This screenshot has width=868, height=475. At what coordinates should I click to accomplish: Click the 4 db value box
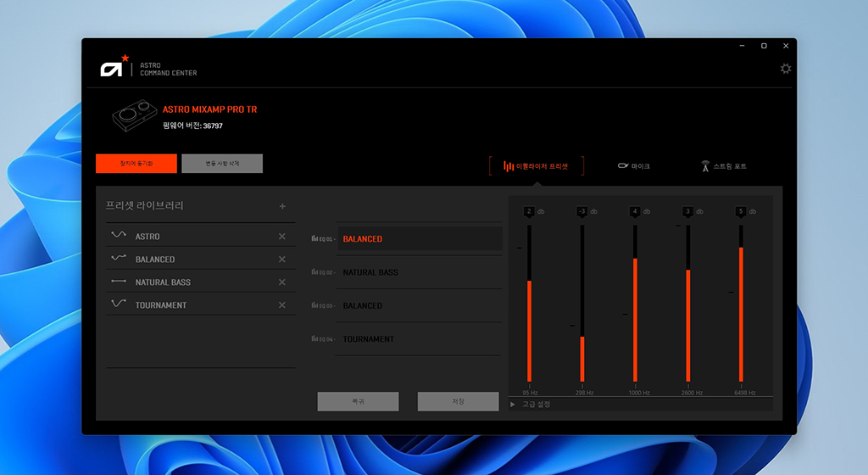(635, 211)
